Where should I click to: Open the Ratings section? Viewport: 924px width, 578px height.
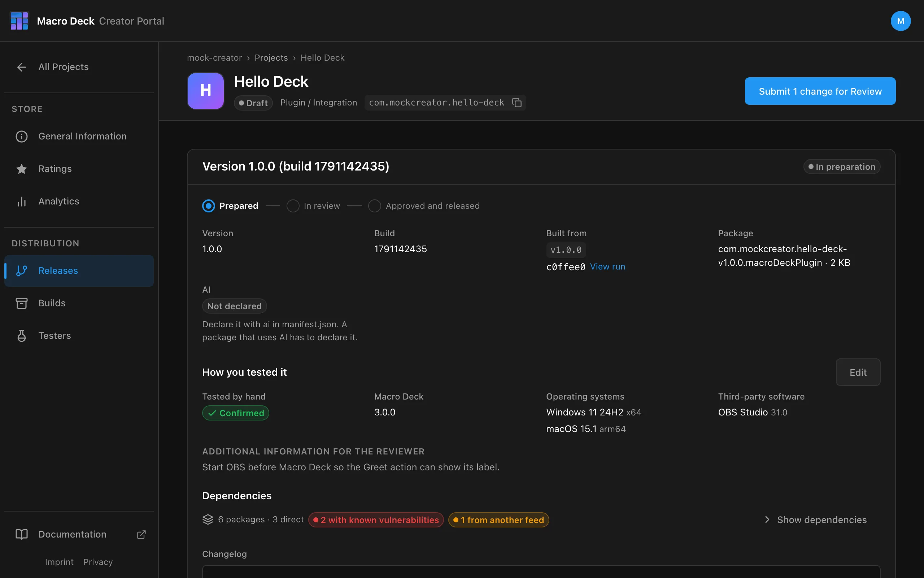pos(79,169)
